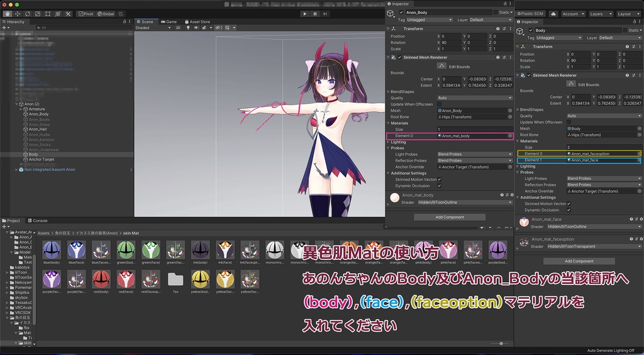Select Anon_Hair in the Hierarchy
The width and height of the screenshot is (644, 355).
pyautogui.click(x=38, y=130)
